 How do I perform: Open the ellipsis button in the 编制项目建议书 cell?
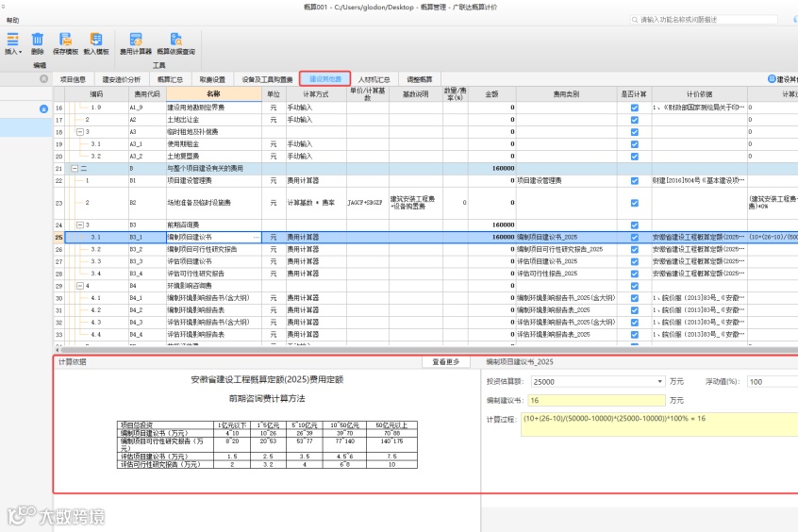tap(256, 238)
